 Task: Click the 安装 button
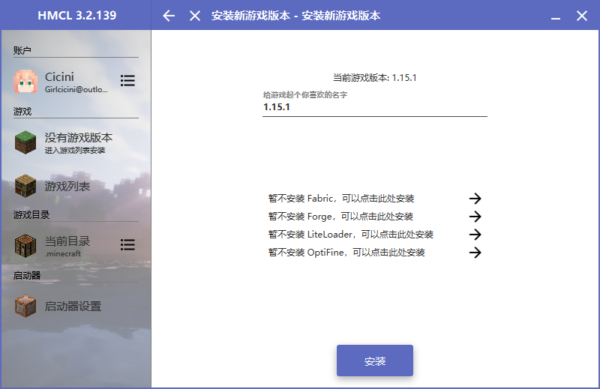coord(375,361)
